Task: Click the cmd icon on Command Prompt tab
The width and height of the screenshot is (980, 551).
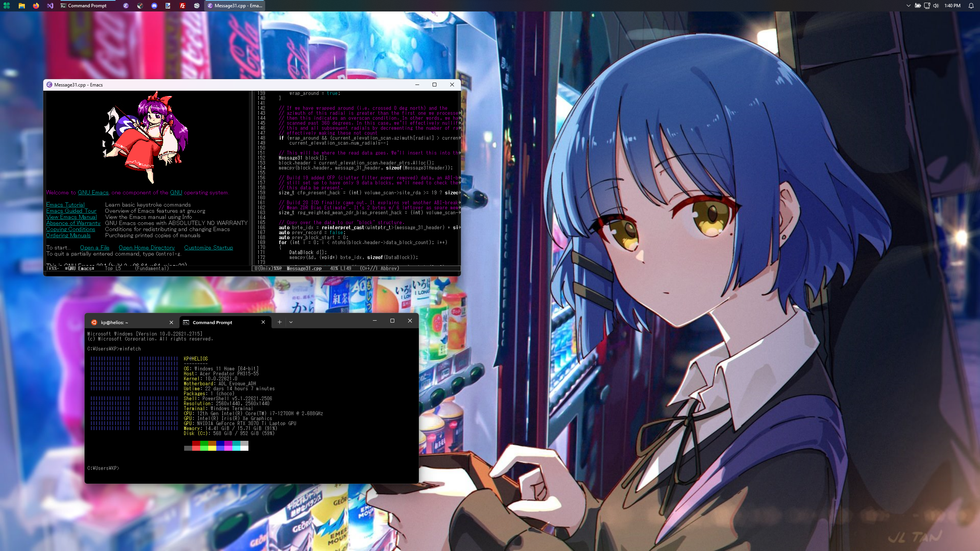Action: [x=186, y=323]
